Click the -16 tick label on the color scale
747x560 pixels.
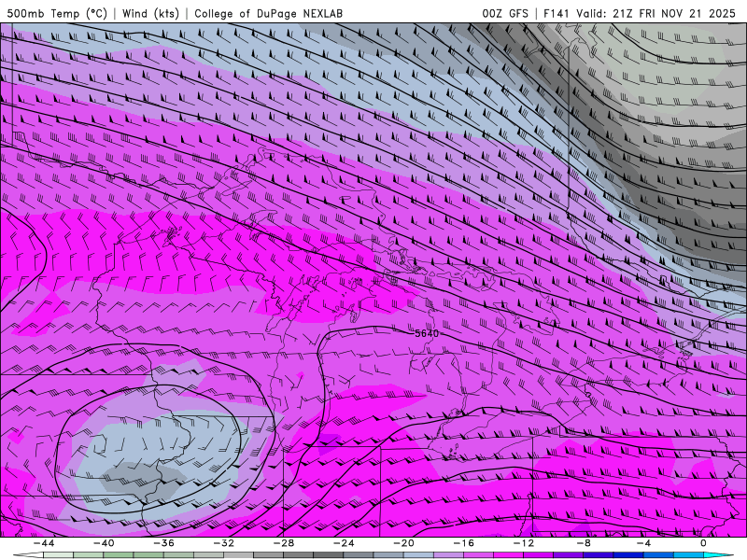point(464,543)
